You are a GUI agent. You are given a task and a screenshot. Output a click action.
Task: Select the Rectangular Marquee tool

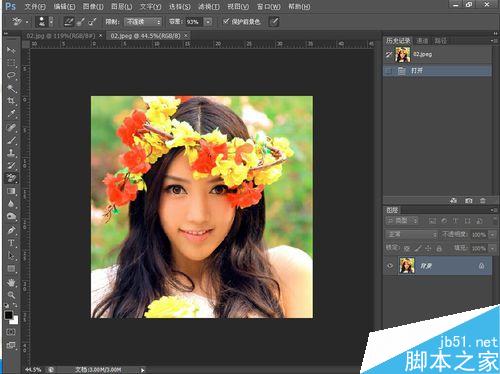pos(11,63)
